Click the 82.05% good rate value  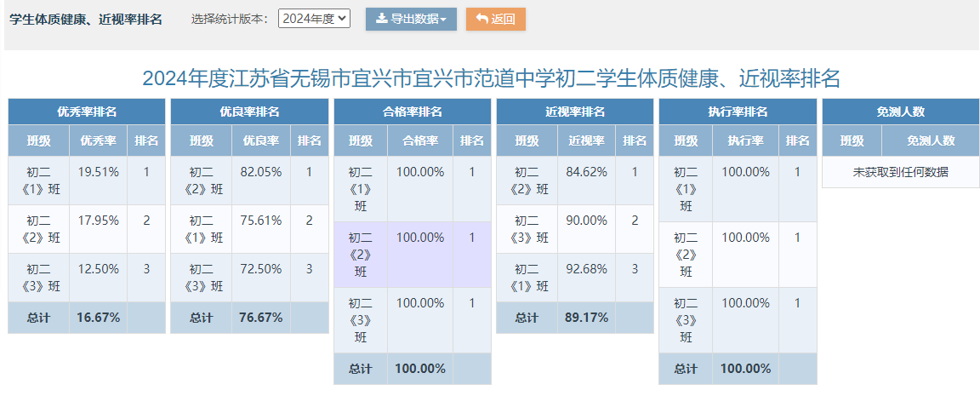click(x=260, y=171)
